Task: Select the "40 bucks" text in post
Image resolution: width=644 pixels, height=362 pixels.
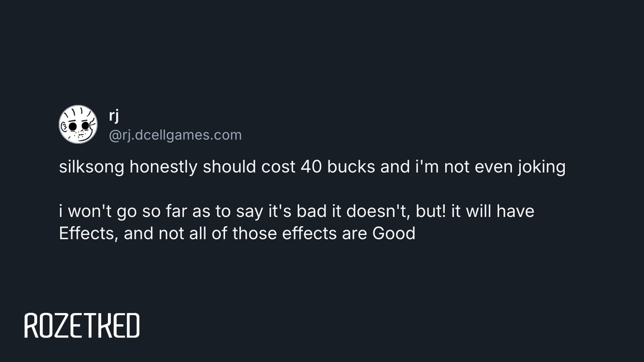Action: click(338, 167)
